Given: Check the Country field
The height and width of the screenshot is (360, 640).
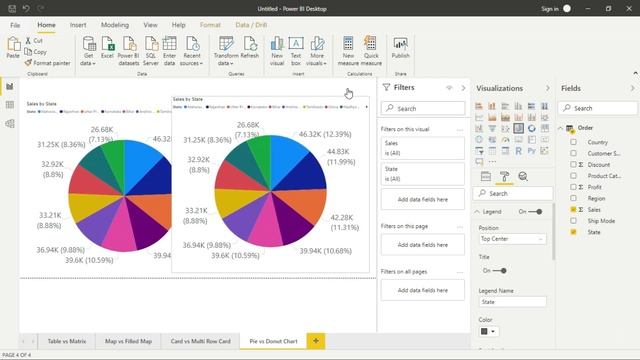Looking at the screenshot, I should coord(573,142).
